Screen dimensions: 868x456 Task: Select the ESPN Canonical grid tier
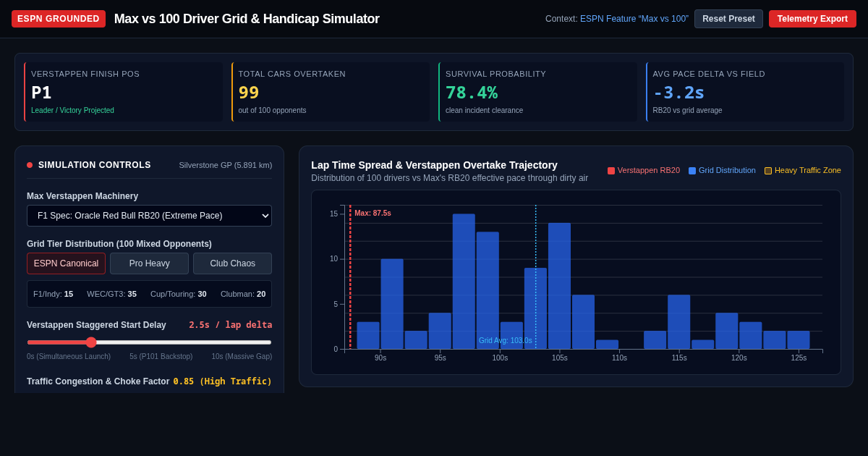66,263
